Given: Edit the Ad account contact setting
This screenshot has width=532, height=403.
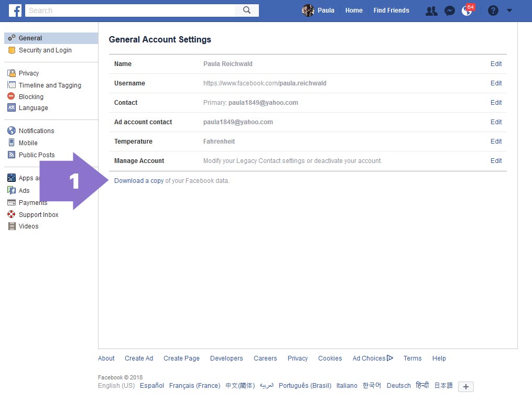Looking at the screenshot, I should [496, 122].
